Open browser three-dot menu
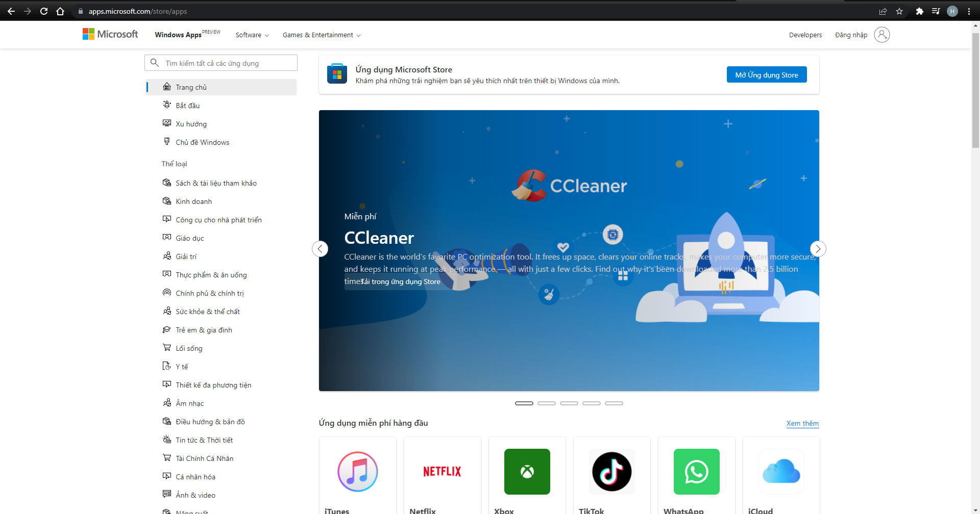This screenshot has height=514, width=980. coord(969,11)
